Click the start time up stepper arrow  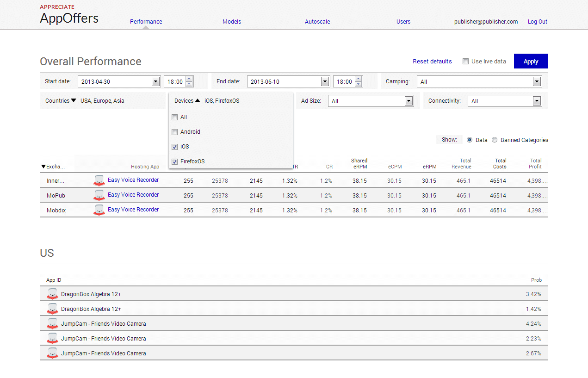[189, 79]
